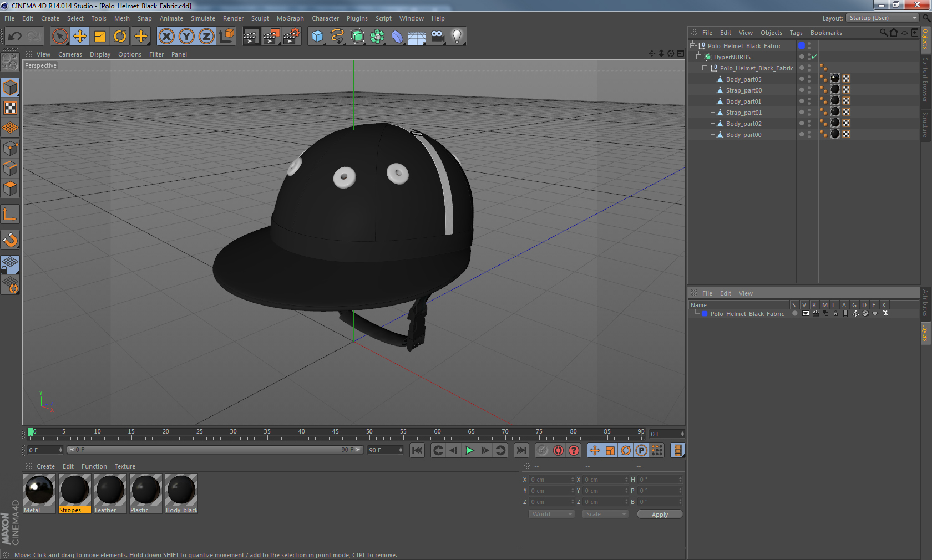
Task: Select Strap_part00 in the object tree
Action: (x=744, y=90)
